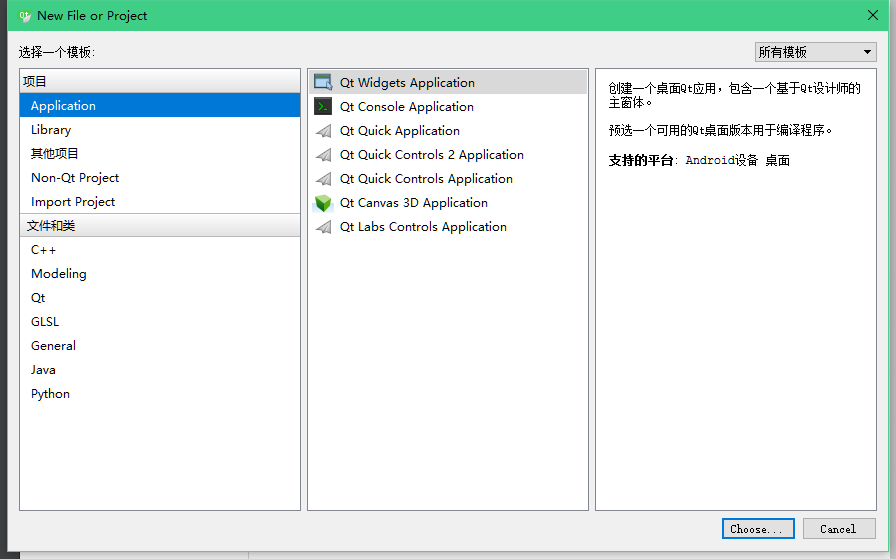Close the New File or Project dialog
Viewport: 896px width, 559px height.
873,15
